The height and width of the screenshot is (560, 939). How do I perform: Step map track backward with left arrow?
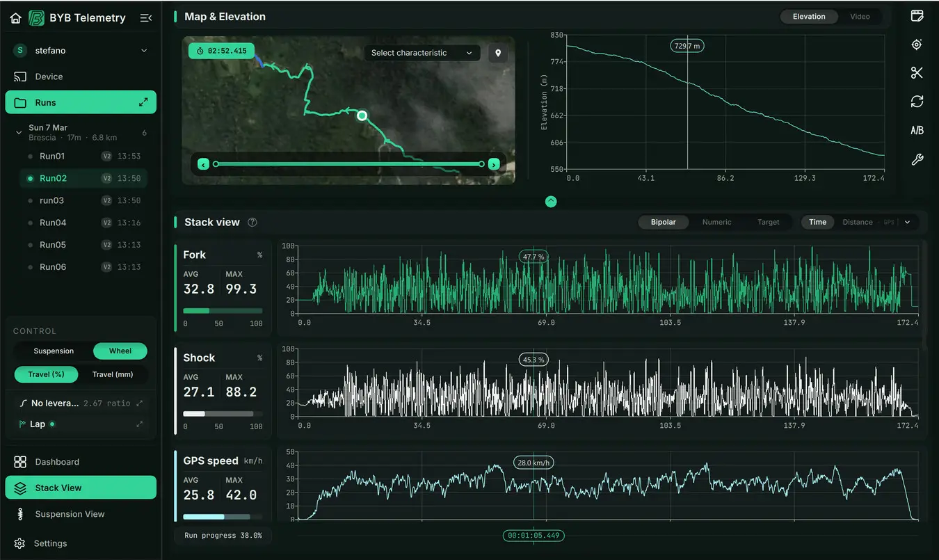click(x=203, y=164)
